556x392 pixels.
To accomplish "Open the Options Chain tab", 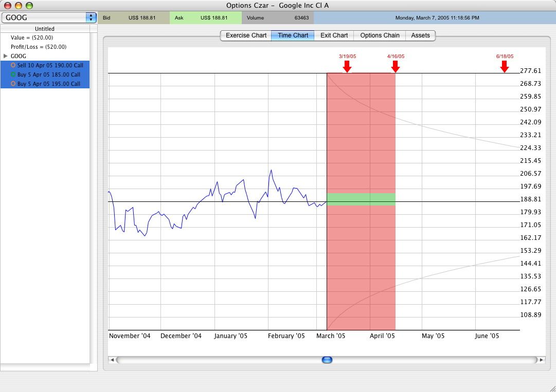I will coord(380,35).
